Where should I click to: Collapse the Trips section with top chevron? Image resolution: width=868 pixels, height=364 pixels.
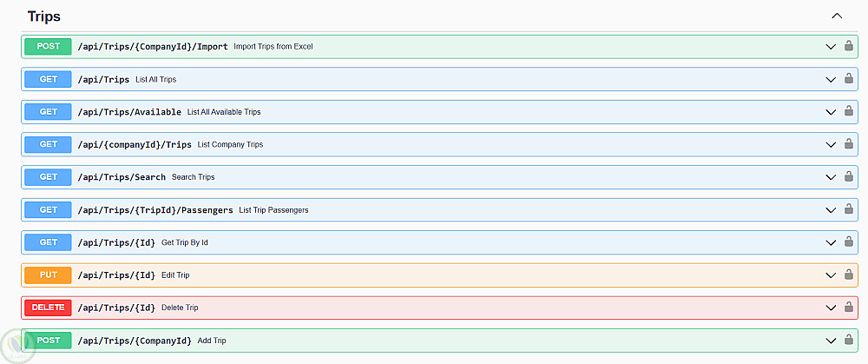pos(837,16)
